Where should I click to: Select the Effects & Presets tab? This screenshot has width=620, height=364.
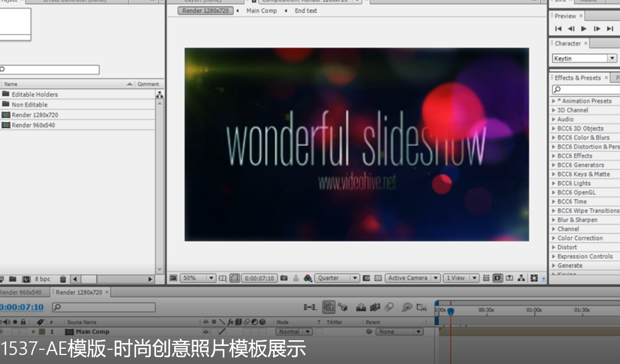click(578, 78)
